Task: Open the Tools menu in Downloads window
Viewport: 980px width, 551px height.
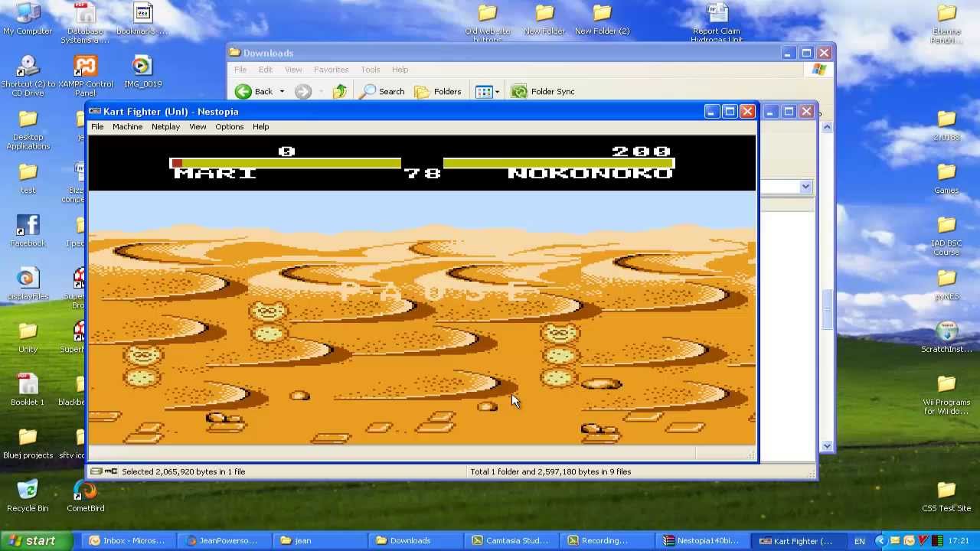Action: 371,70
